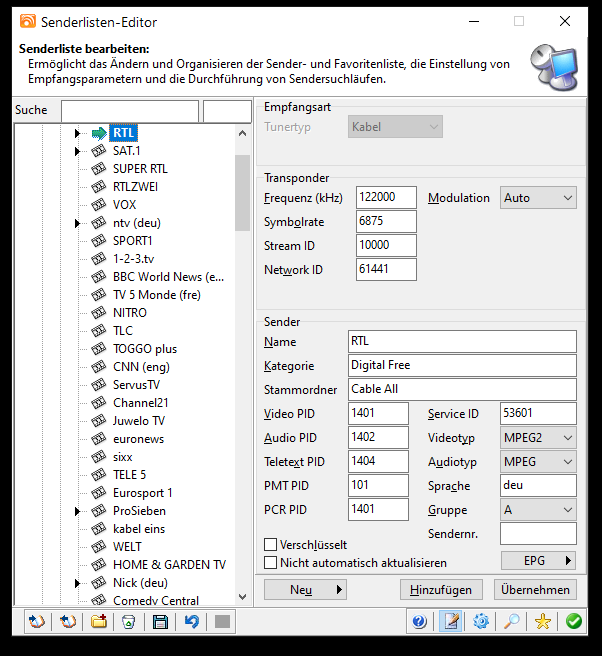Open the Modulation dropdown
The height and width of the screenshot is (656, 602).
538,198
